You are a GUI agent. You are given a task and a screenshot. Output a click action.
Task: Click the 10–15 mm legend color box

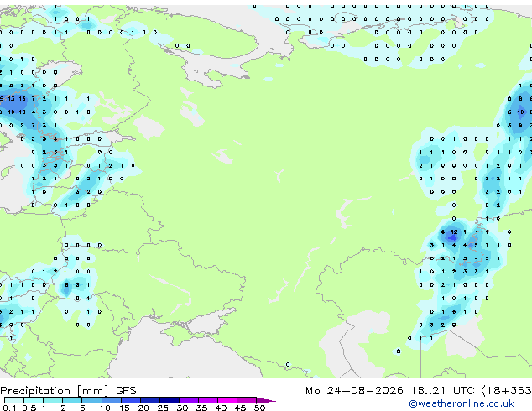112,400
